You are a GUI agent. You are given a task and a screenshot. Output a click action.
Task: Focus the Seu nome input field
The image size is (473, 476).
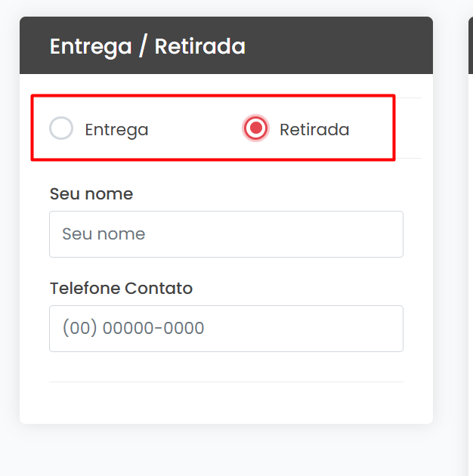point(226,234)
